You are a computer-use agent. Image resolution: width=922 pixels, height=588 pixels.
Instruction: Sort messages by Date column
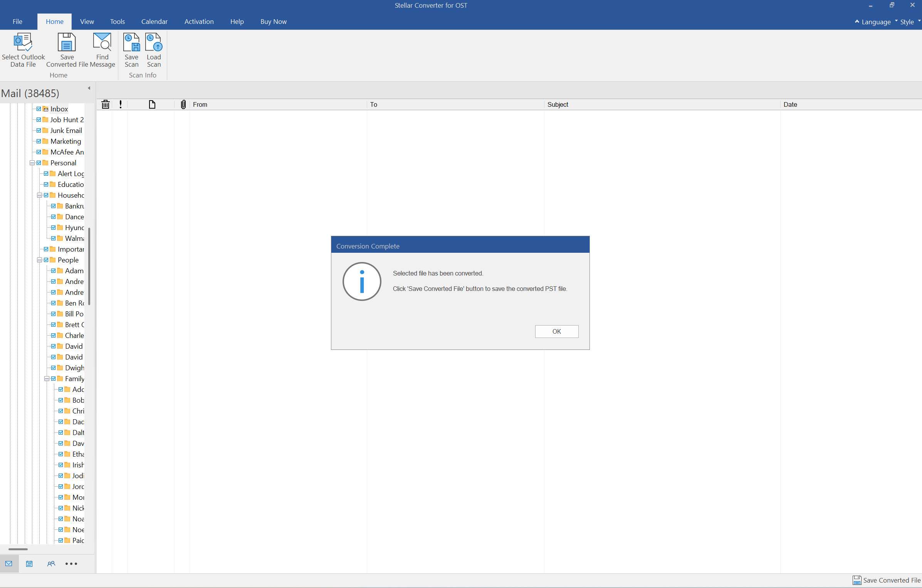click(851, 104)
